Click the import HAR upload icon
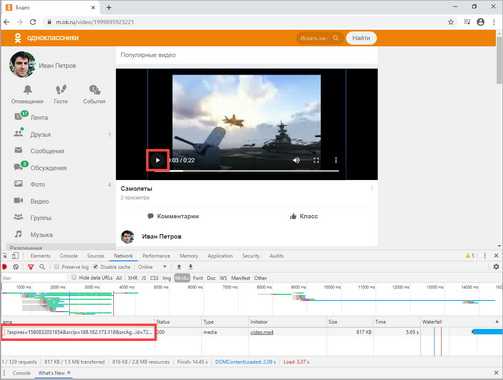Image resolution: width=503 pixels, height=380 pixels. pos(179,267)
